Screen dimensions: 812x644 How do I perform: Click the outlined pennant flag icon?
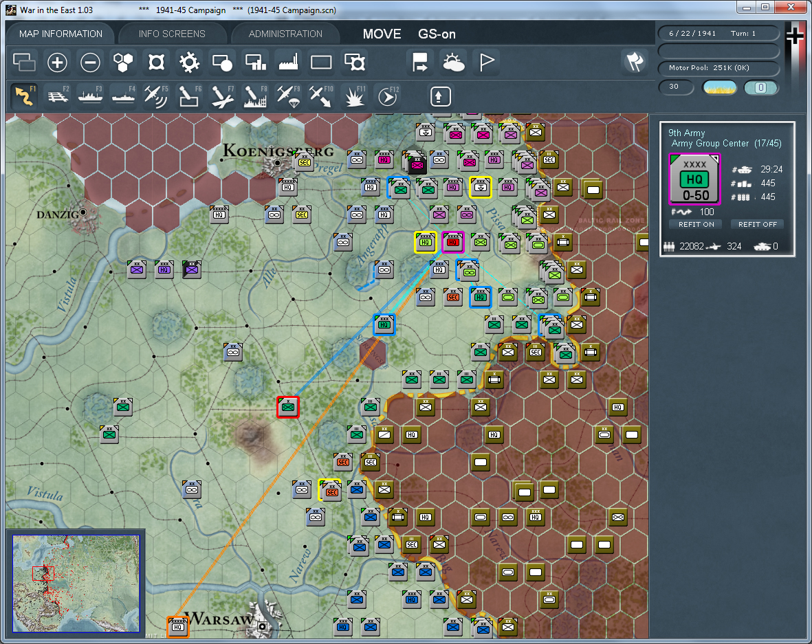click(487, 63)
